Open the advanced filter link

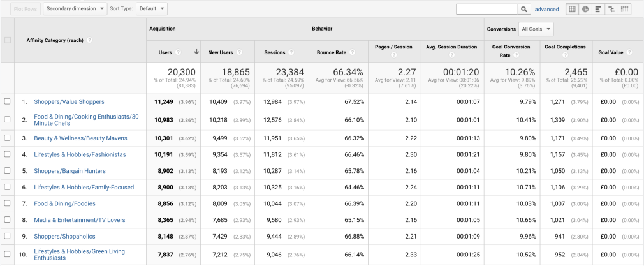coord(546,9)
